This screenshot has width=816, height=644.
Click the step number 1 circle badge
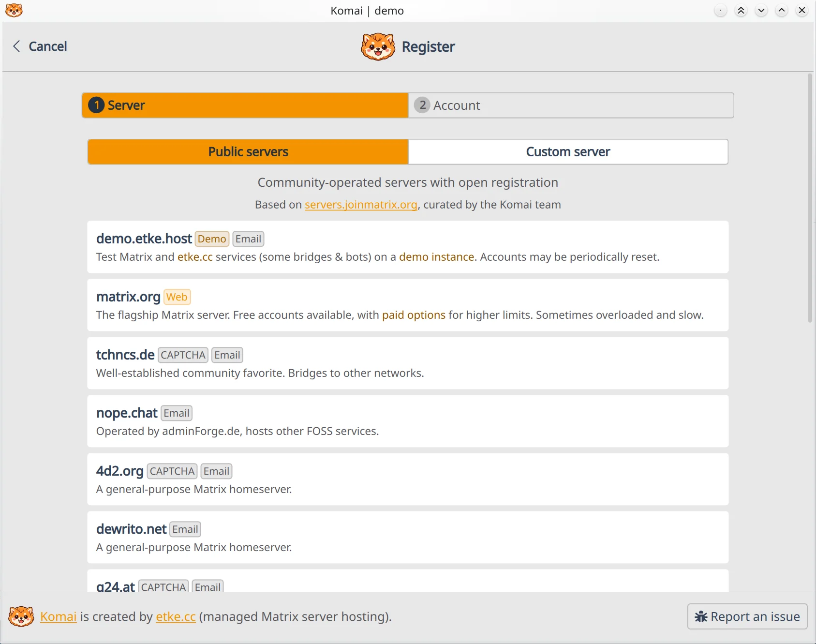[96, 105]
